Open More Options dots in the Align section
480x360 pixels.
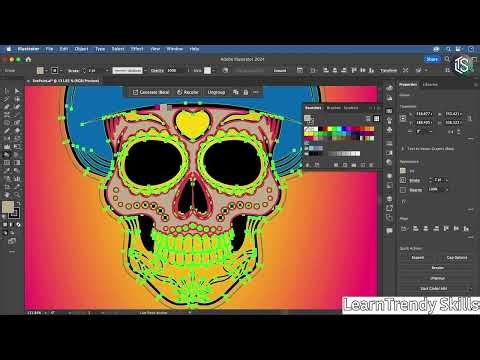(471, 237)
